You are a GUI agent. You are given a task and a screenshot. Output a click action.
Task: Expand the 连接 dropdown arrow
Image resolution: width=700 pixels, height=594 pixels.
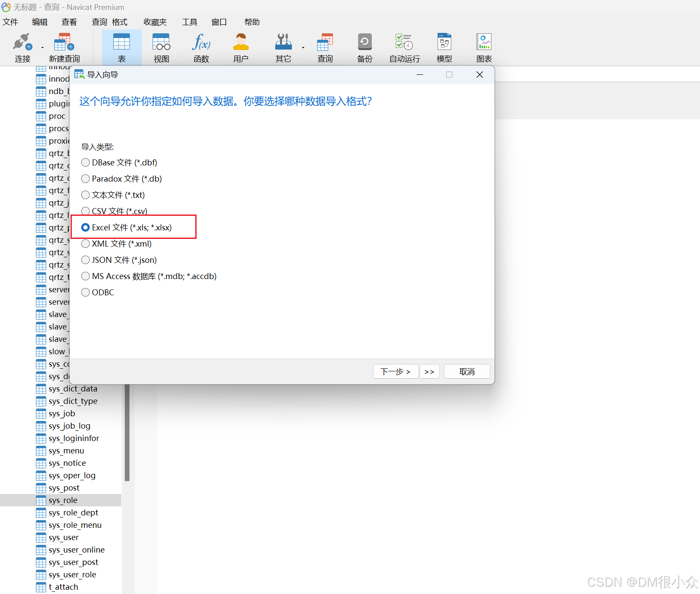click(x=42, y=47)
